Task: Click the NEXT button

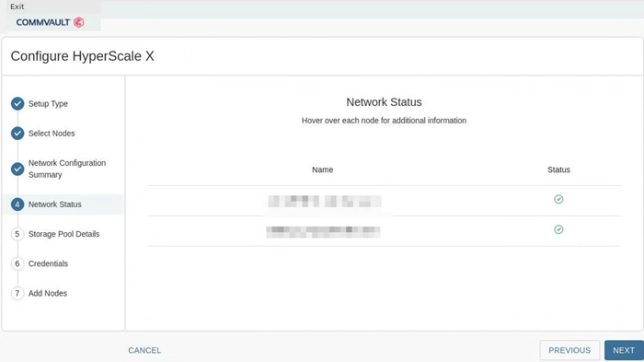Action: coord(624,350)
